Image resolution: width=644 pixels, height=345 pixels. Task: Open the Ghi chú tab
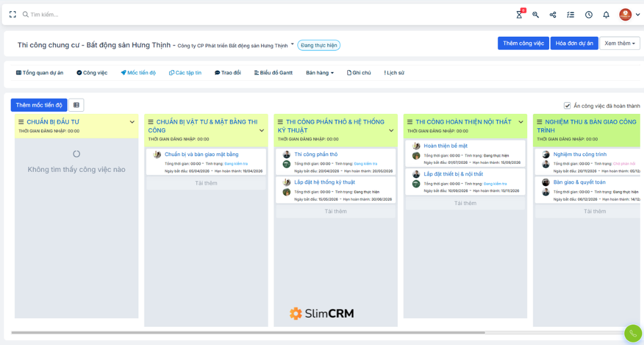tap(358, 73)
